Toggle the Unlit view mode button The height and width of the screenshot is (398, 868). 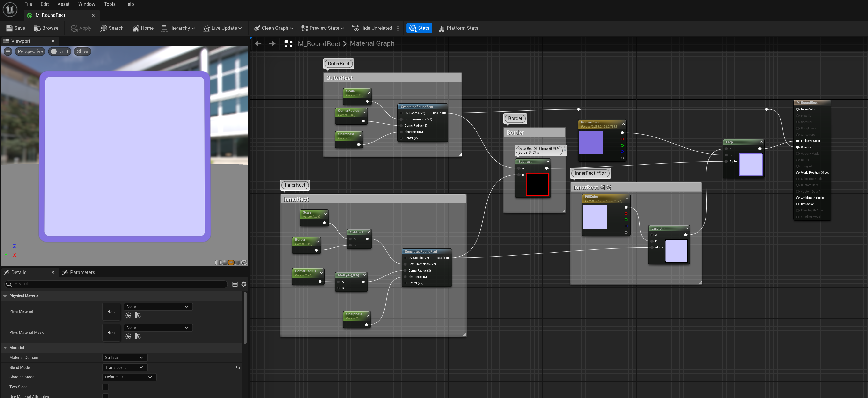coord(60,51)
